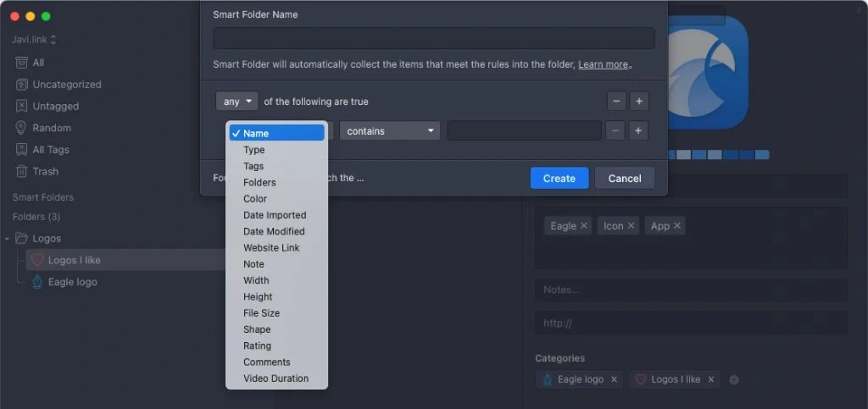Open the contains condition dropdown
868x409 pixels.
click(x=390, y=131)
